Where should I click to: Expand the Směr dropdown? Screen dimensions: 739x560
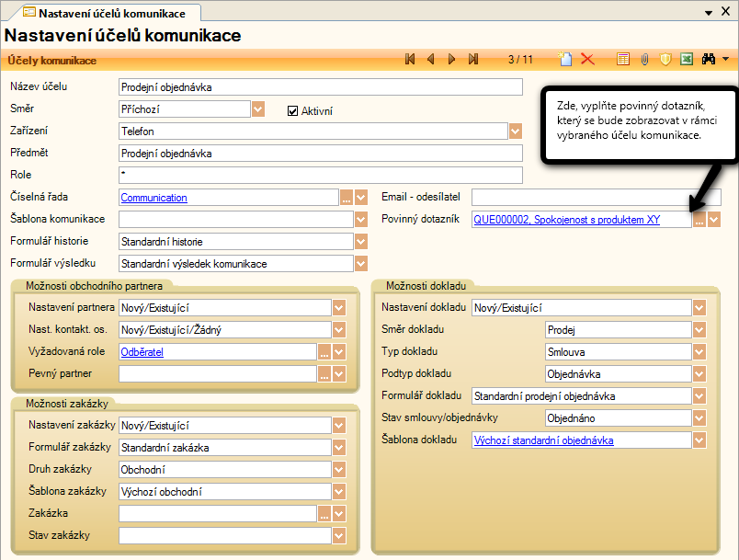[257, 109]
